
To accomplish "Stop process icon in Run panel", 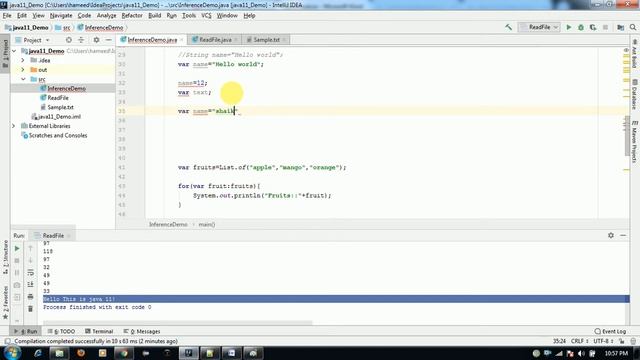I will coord(17,260).
